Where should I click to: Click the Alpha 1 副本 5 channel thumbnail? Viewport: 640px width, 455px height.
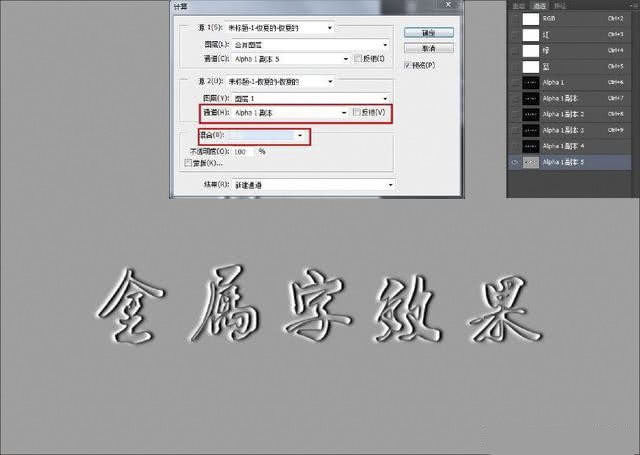[x=531, y=162]
